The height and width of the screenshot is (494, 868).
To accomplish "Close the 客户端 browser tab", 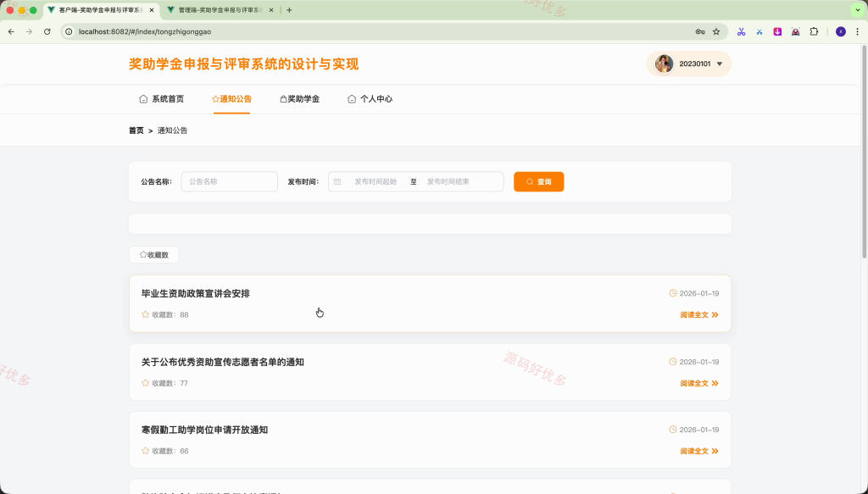I will (x=152, y=10).
